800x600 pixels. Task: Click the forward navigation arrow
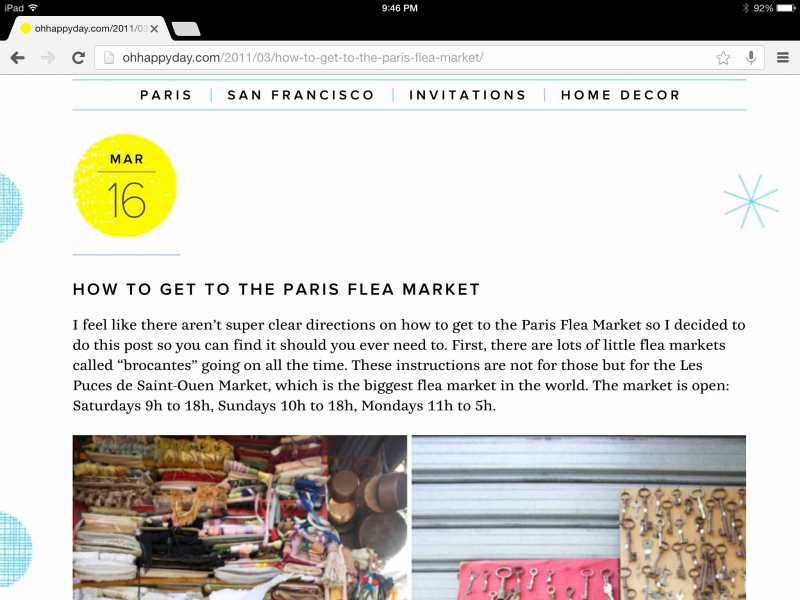pos(48,58)
